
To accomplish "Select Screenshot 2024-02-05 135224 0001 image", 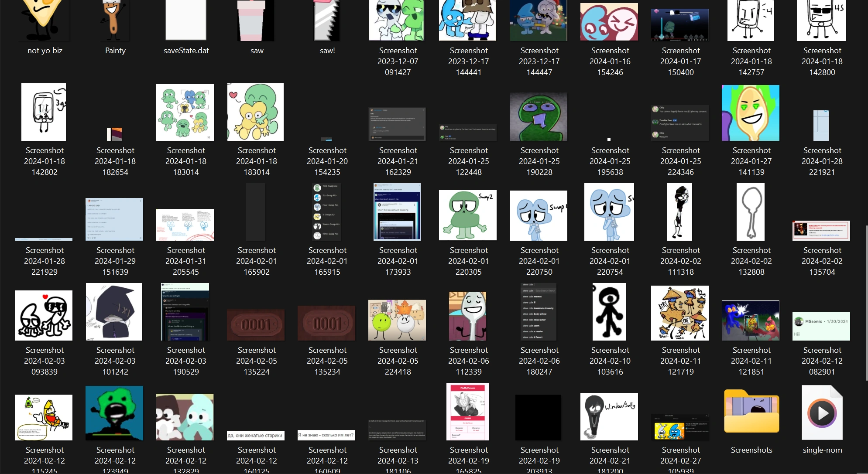I will point(256,325).
